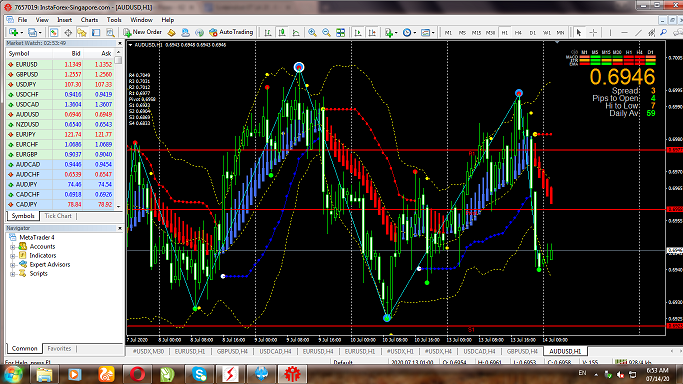The width and height of the screenshot is (683, 384).
Task: Open the File menu
Action: (x=22, y=20)
